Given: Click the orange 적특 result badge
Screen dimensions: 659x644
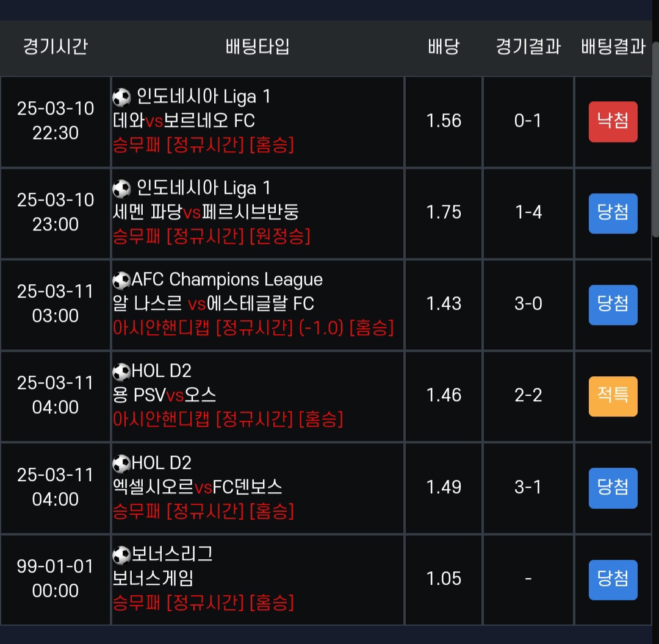Looking at the screenshot, I should coord(613,396).
